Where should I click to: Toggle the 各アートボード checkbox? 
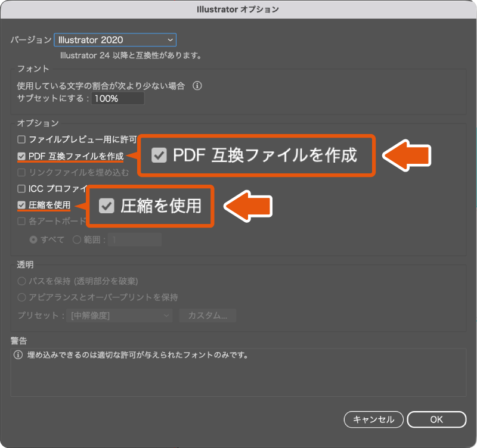[21, 221]
